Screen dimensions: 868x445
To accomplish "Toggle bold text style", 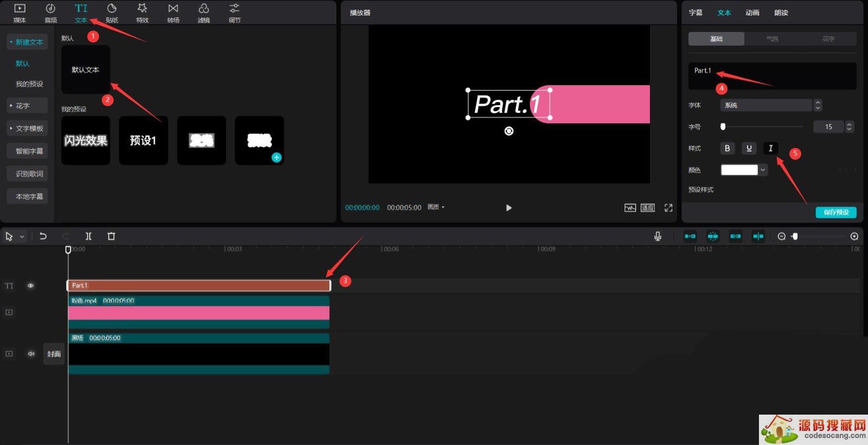I will click(x=727, y=148).
